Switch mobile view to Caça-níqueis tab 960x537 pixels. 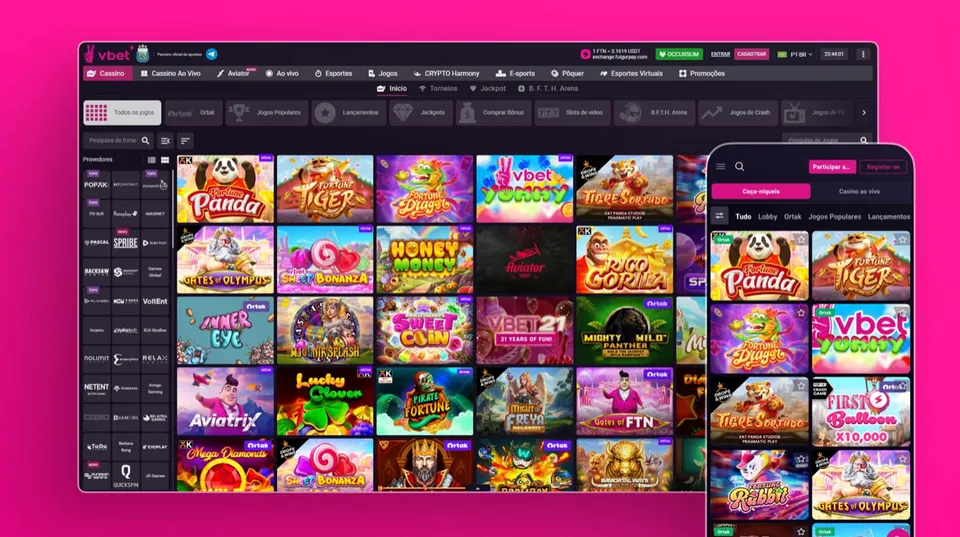761,192
